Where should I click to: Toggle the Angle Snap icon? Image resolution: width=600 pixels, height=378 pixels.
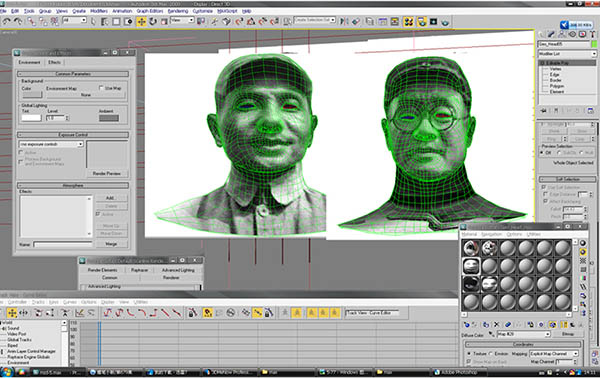251,21
